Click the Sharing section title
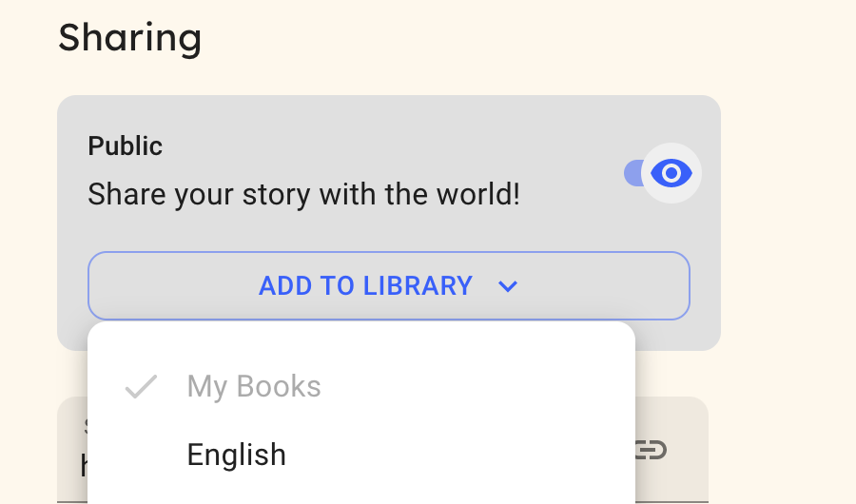 click(130, 38)
